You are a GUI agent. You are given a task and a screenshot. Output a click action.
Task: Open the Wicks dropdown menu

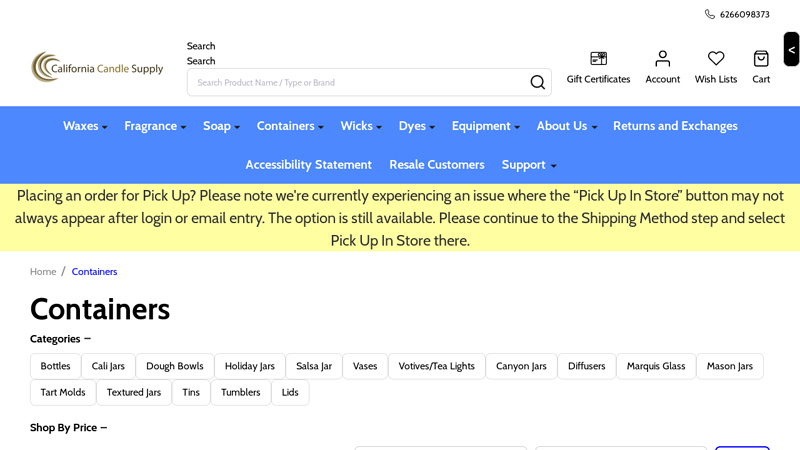click(x=361, y=126)
